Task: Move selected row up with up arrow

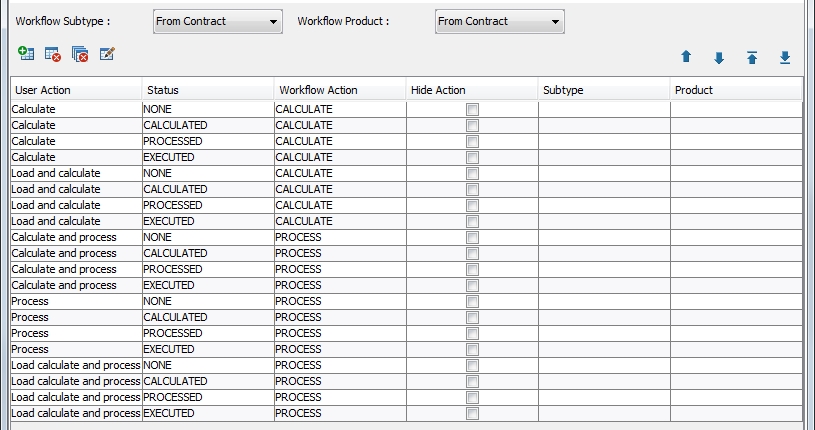Action: pos(686,57)
